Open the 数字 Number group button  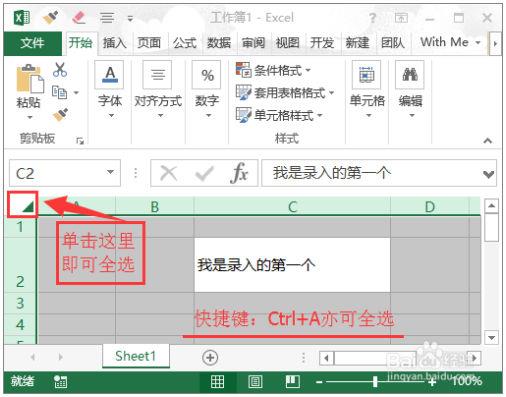(x=207, y=89)
